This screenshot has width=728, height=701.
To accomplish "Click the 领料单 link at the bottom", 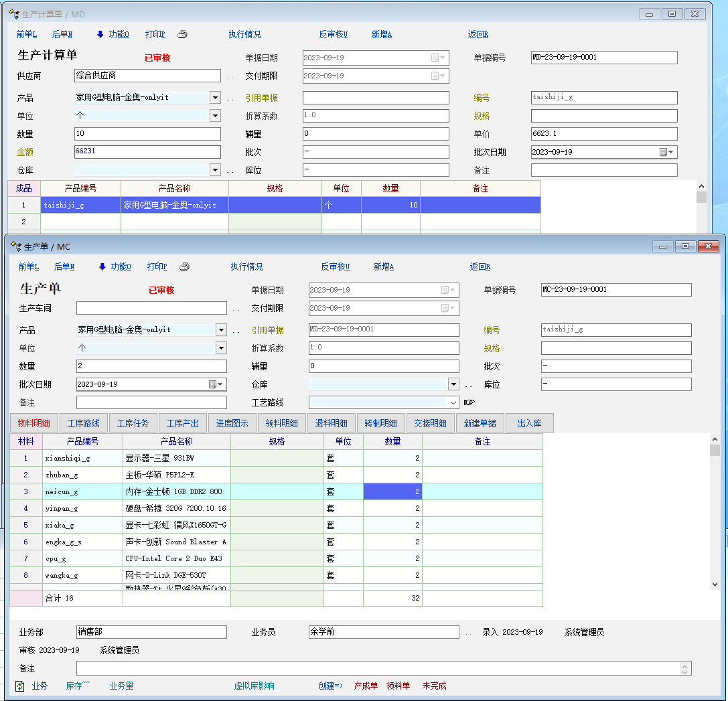I will (x=398, y=686).
